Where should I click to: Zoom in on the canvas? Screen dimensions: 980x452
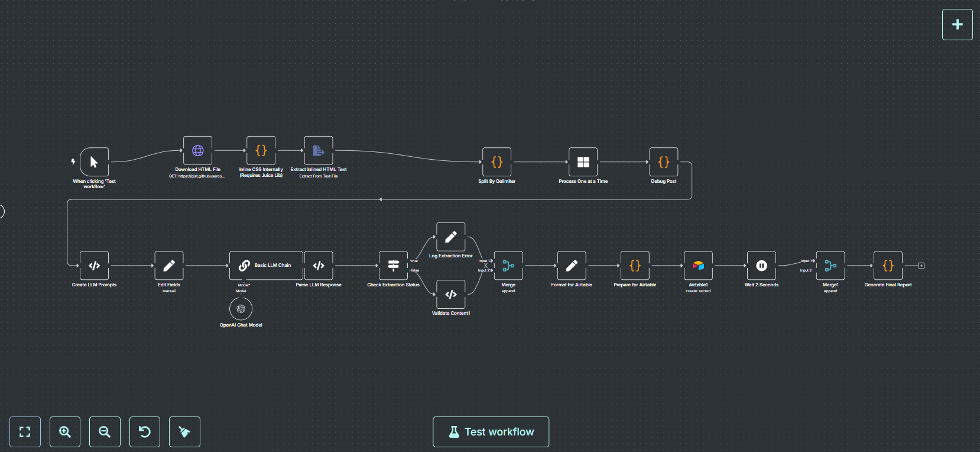pos(65,432)
